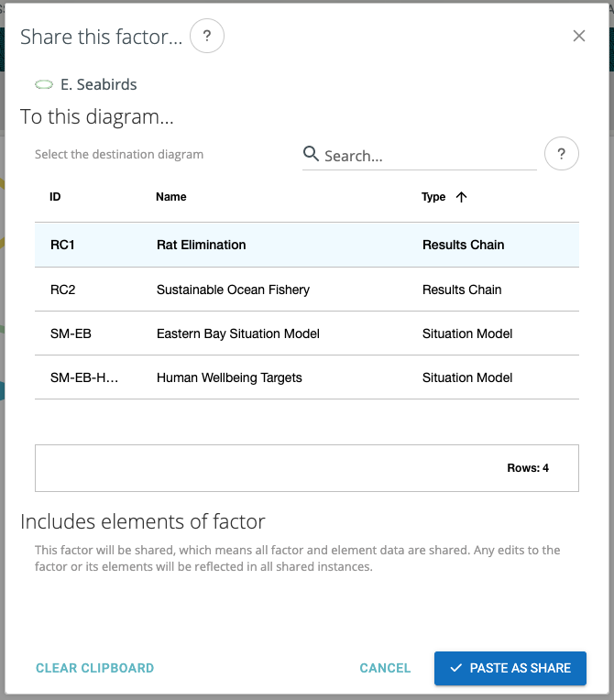Click help icon beside 'Share this factor' title

(207, 37)
